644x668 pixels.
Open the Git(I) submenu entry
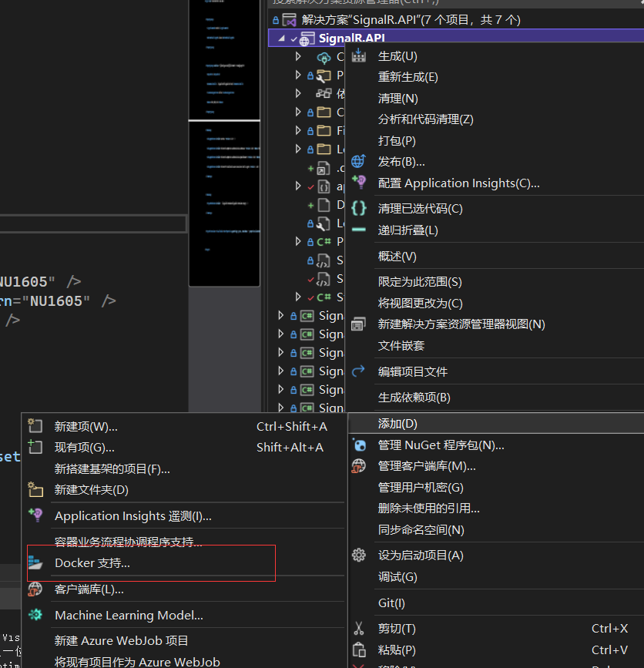click(391, 603)
